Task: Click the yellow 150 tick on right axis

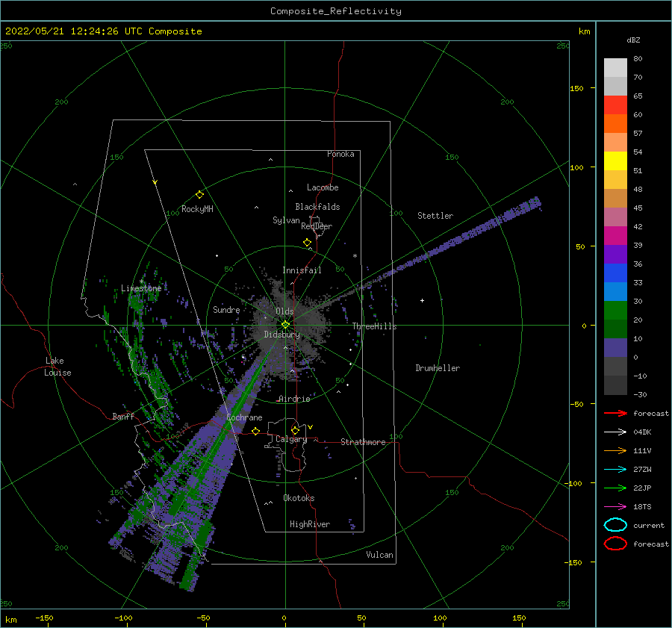Action: 577,88
